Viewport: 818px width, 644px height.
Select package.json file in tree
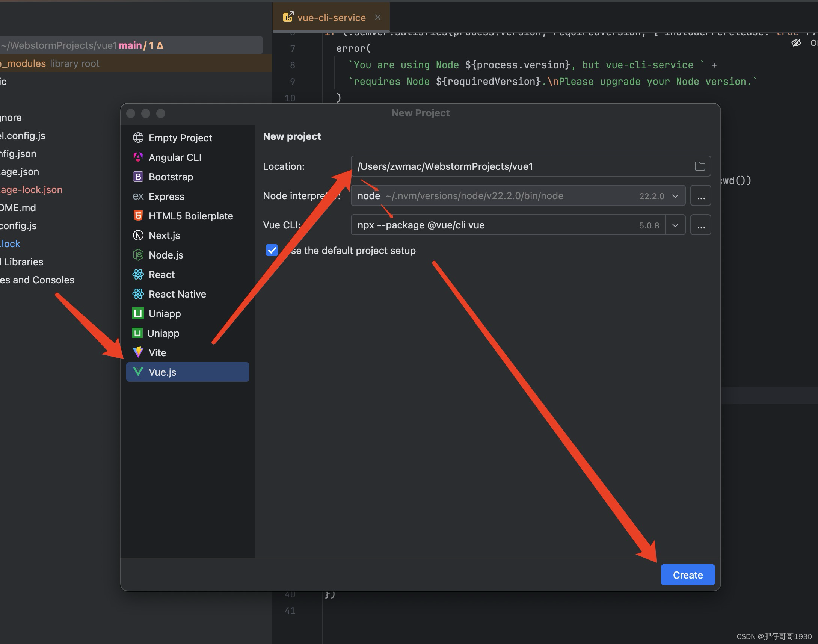(x=20, y=172)
